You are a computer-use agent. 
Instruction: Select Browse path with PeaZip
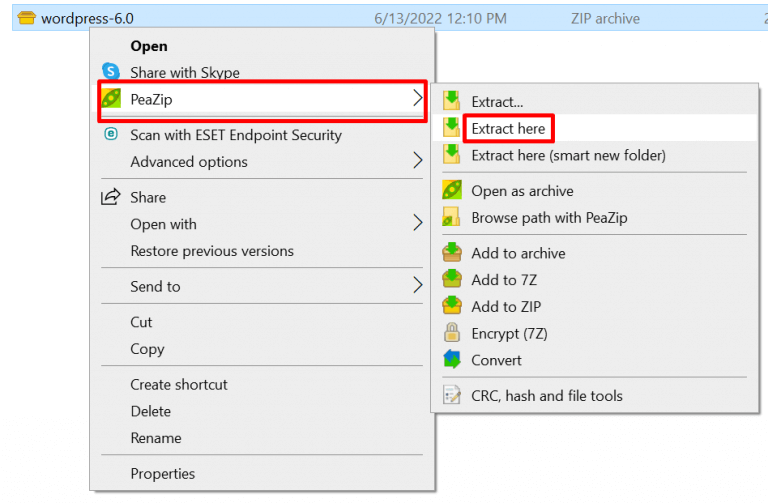click(x=549, y=217)
